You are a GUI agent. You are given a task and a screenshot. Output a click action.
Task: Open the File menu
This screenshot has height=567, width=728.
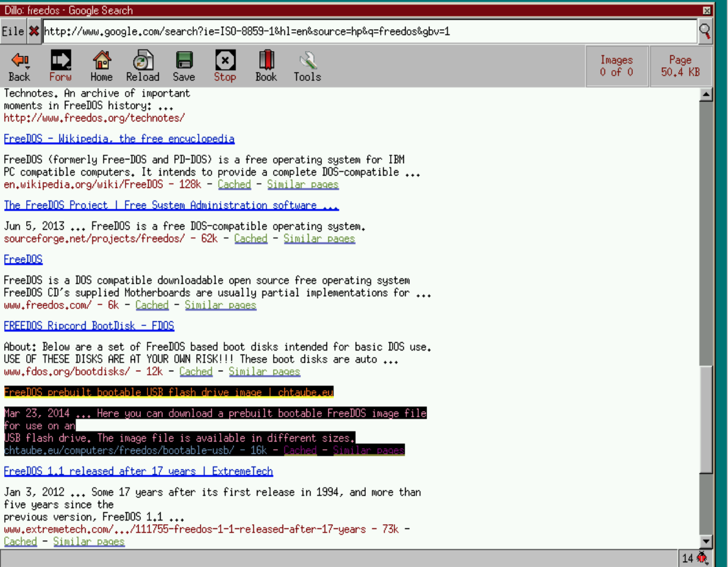pos(13,31)
